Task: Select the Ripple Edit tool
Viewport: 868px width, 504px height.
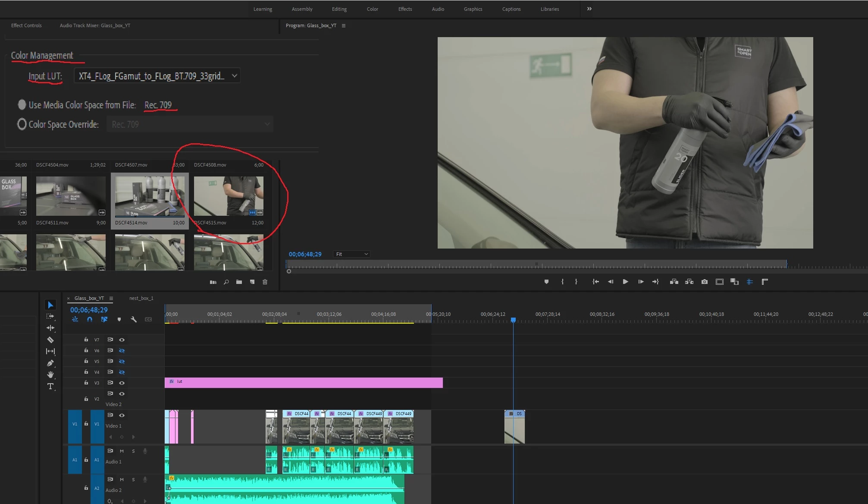Action: 50,328
